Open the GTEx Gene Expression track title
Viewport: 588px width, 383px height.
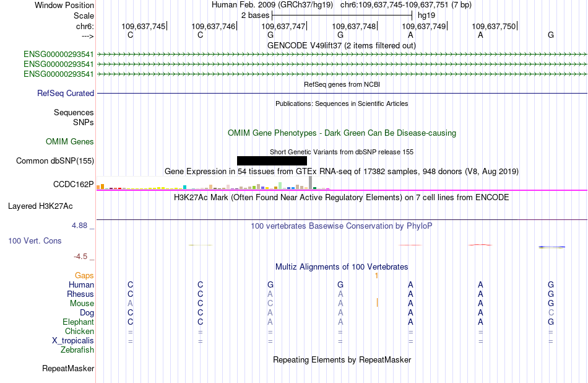pos(341,172)
